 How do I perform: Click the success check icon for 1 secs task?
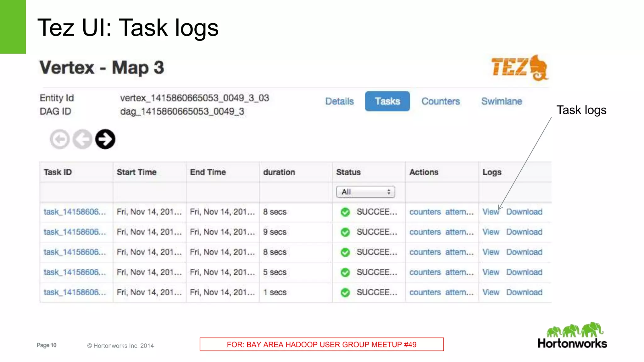pyautogui.click(x=345, y=293)
